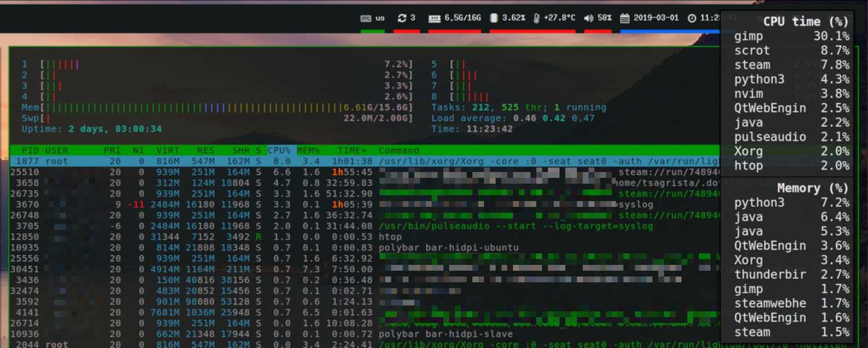Click steam 7.8% in CPU time list
This screenshot has width=868, height=348.
[792, 65]
